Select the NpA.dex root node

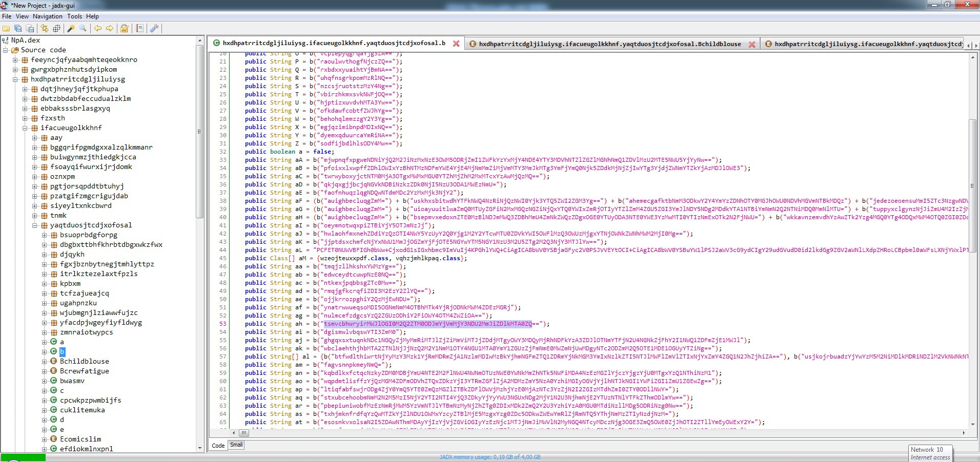click(x=25, y=40)
